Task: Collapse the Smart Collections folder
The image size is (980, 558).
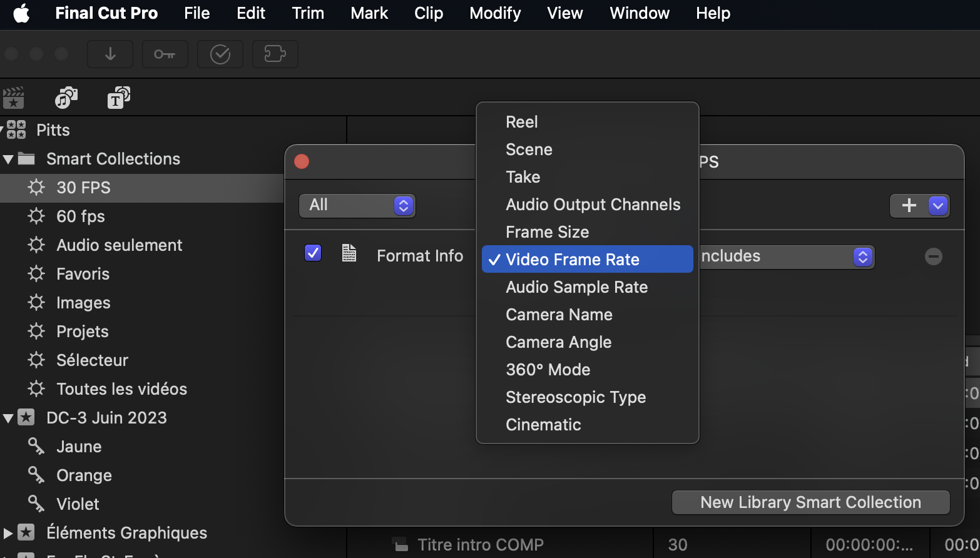Action: pyautogui.click(x=9, y=160)
